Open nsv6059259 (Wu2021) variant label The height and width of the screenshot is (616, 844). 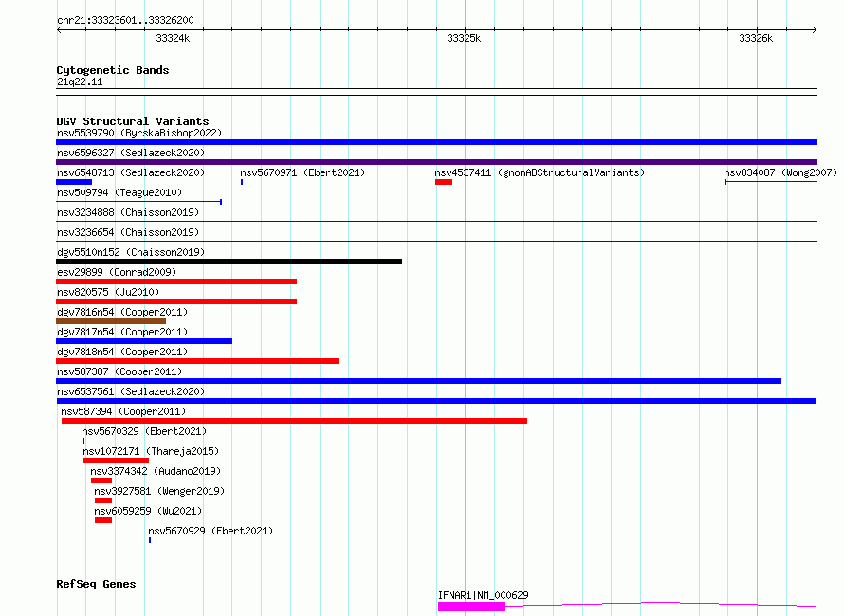[x=148, y=511]
